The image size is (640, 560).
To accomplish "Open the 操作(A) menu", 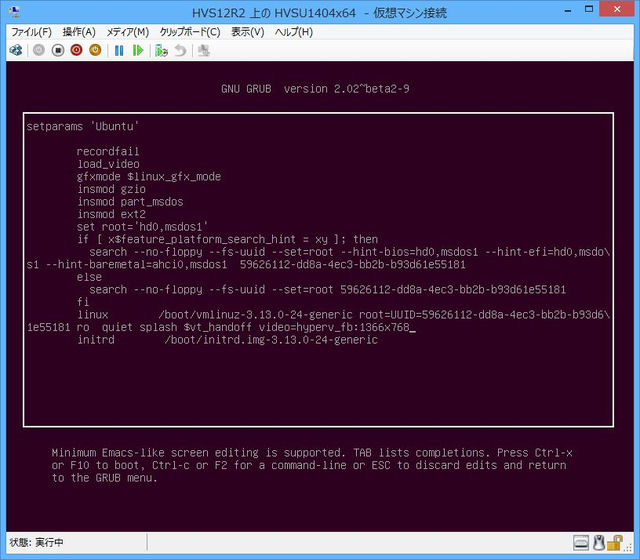I will click(x=79, y=32).
